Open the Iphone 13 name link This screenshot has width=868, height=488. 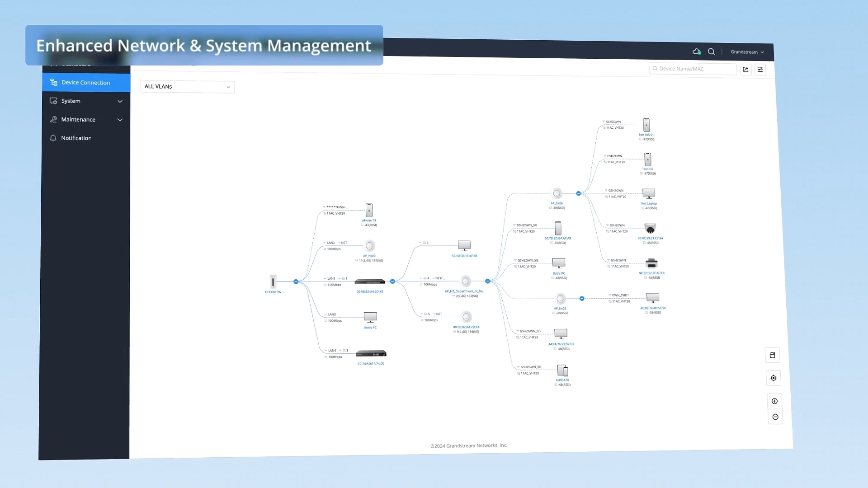point(368,221)
